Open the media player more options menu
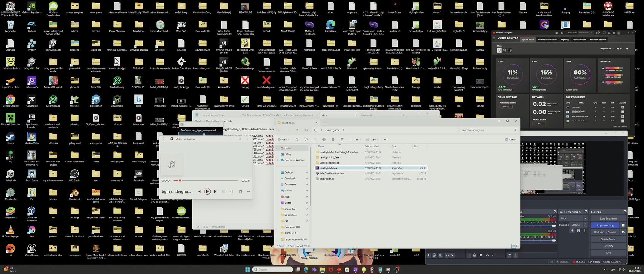The width and height of the screenshot is (644, 274). pyautogui.click(x=249, y=191)
